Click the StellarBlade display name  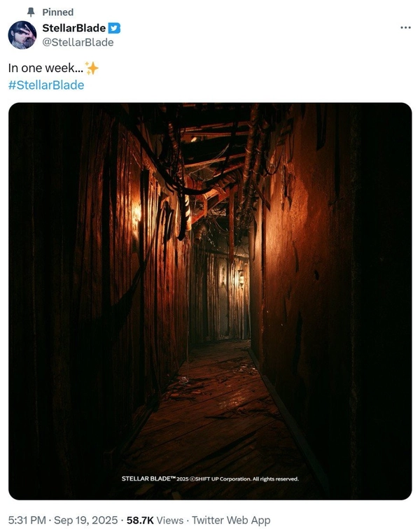[74, 28]
